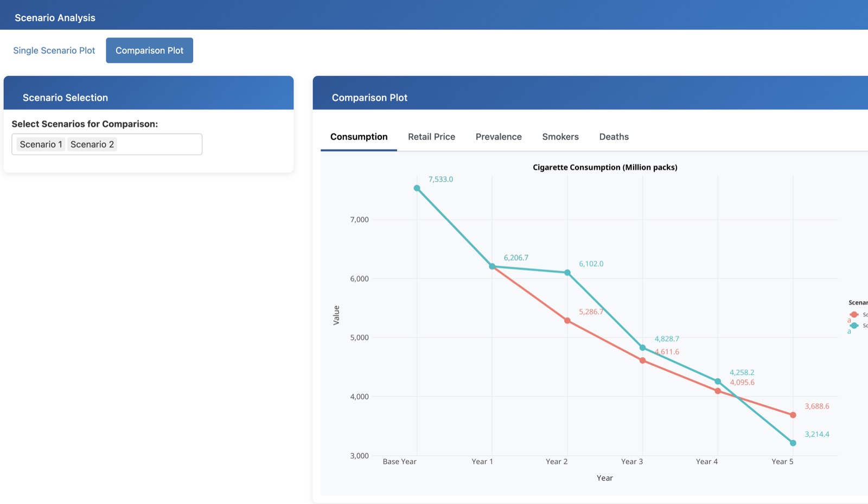The image size is (868, 504).
Task: Click the teal 'a' legend symbol
Action: click(x=849, y=331)
